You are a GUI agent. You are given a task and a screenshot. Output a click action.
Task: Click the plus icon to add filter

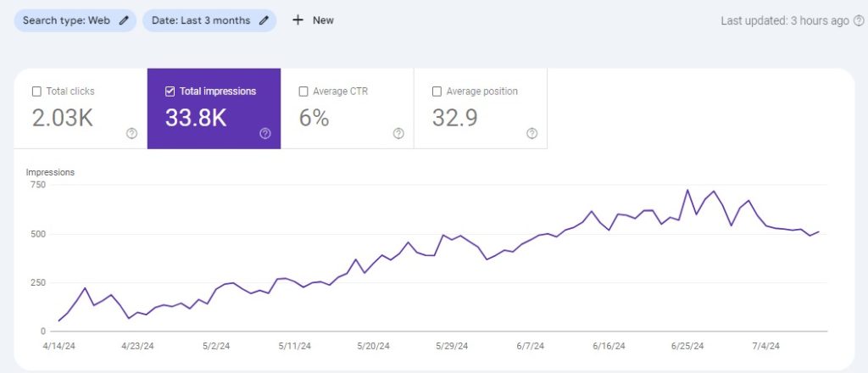[x=298, y=20]
